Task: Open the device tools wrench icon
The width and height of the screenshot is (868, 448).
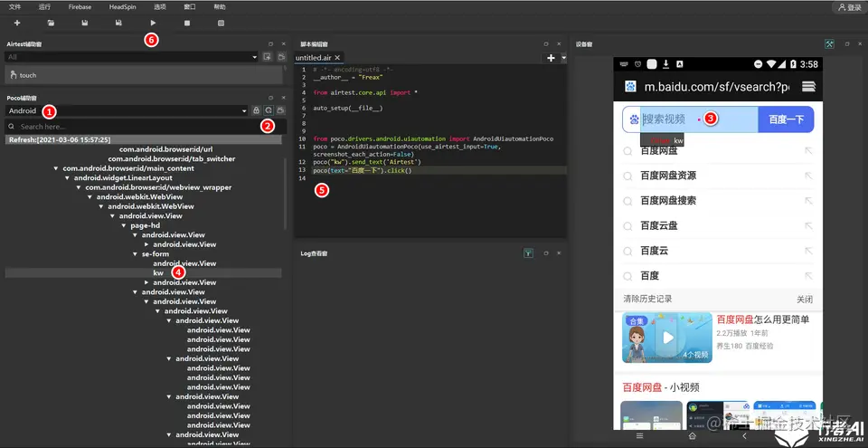Action: (x=829, y=43)
